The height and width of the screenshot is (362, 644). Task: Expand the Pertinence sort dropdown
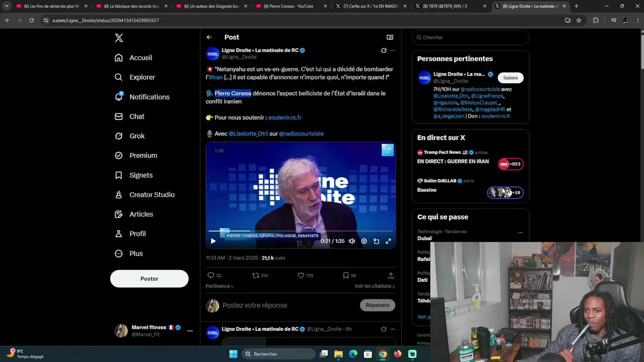pyautogui.click(x=220, y=286)
